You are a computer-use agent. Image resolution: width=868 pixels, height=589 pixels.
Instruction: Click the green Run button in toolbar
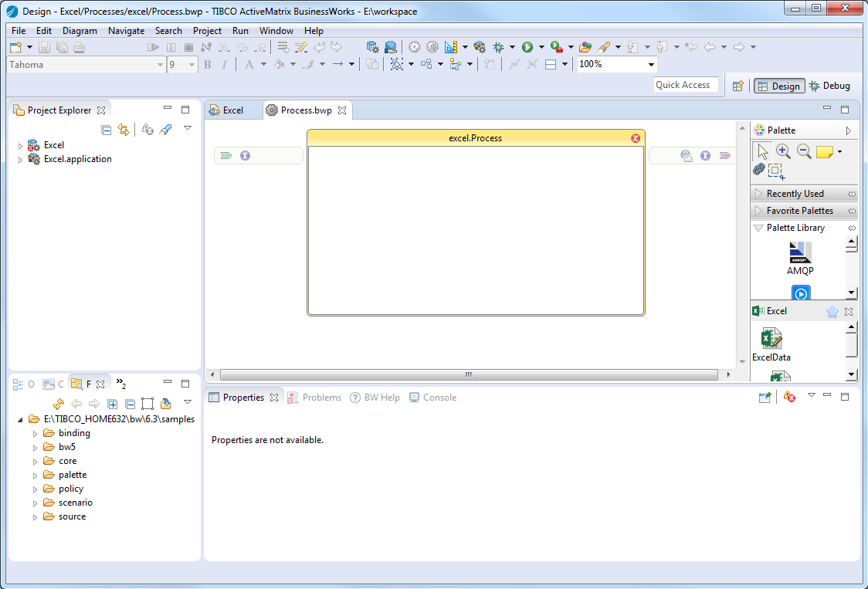tap(527, 48)
